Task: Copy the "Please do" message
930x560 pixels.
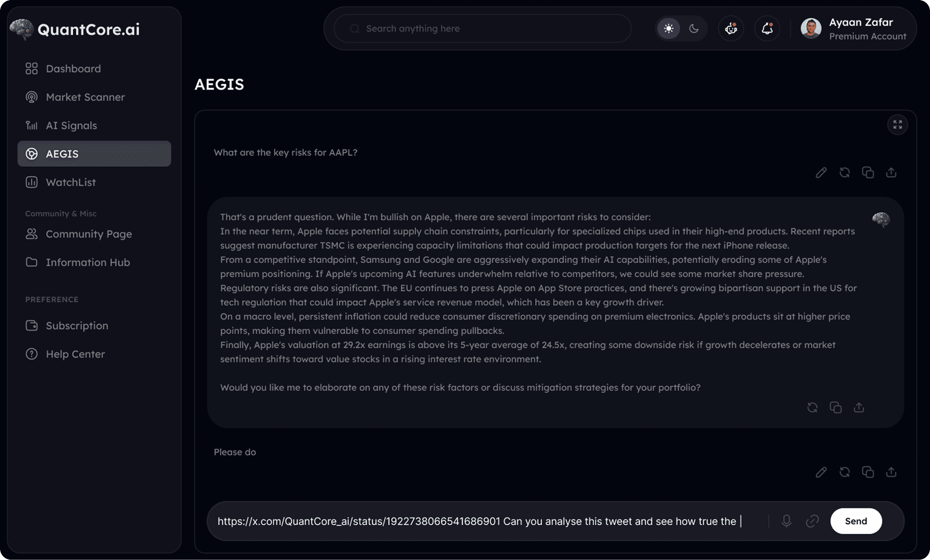Action: (868, 472)
